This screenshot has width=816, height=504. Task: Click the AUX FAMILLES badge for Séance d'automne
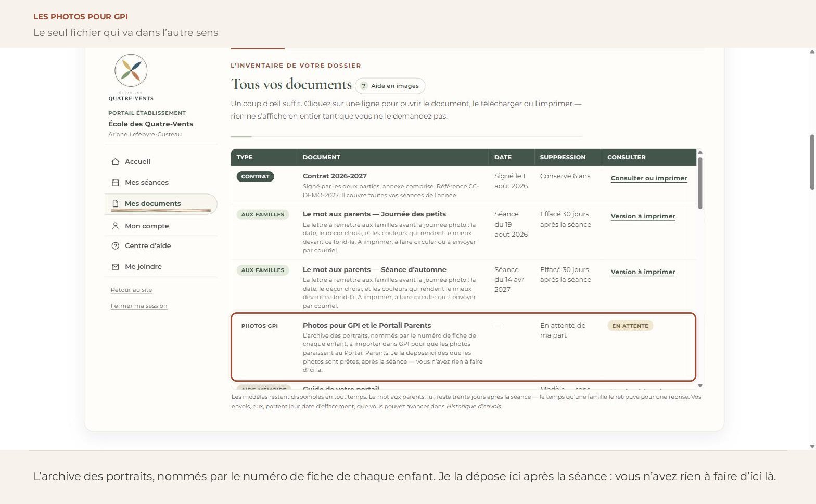[x=263, y=270]
